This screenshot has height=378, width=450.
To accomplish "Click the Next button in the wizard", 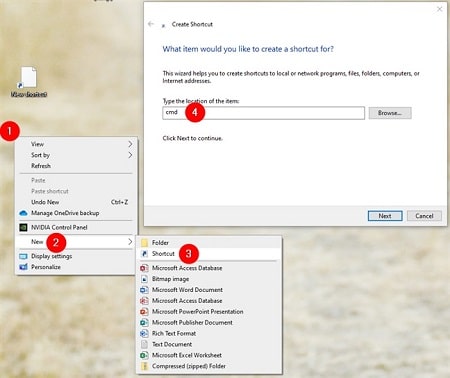I will (385, 216).
